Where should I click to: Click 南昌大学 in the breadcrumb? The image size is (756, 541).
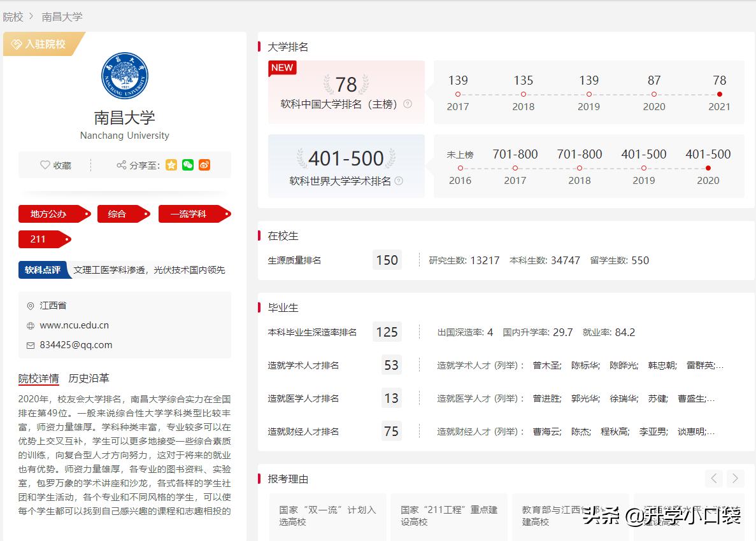pyautogui.click(x=62, y=17)
